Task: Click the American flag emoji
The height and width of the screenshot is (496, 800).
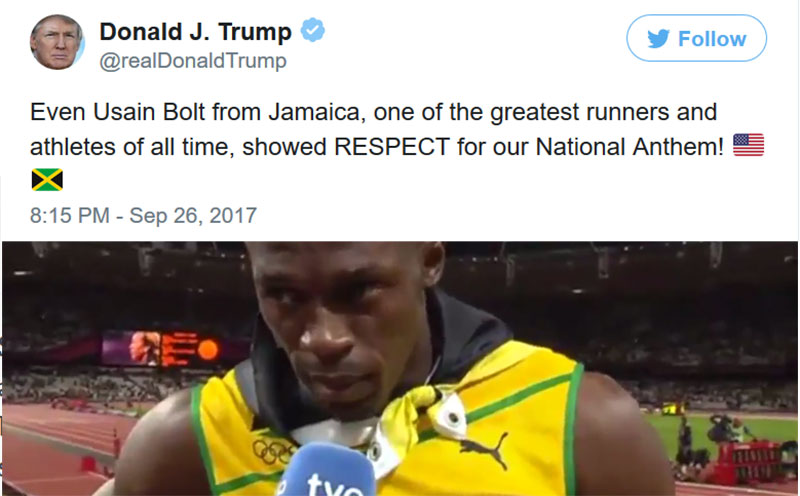Action: [x=748, y=145]
